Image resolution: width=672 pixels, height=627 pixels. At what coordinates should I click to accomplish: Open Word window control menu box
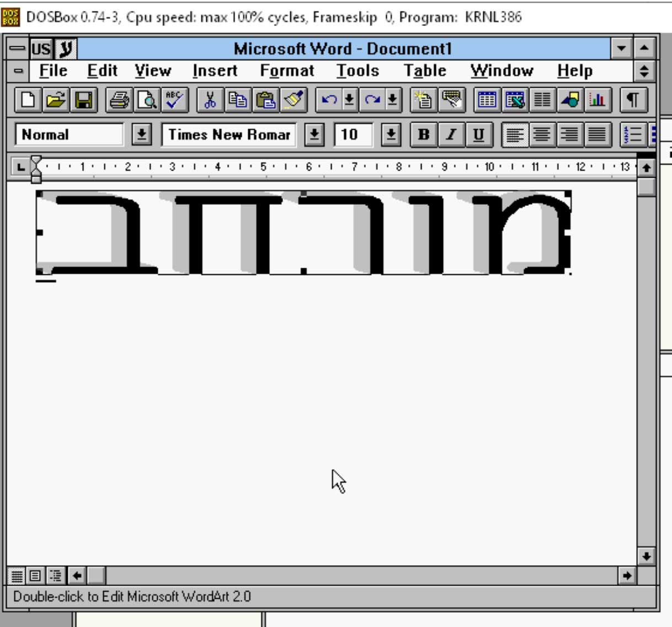[17, 49]
